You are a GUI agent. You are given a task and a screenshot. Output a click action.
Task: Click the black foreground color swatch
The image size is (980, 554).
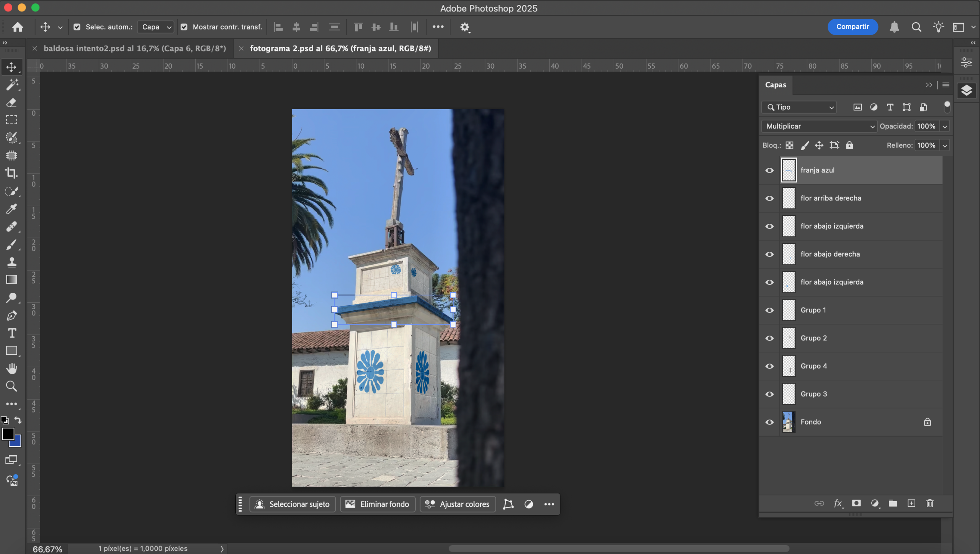[8, 434]
